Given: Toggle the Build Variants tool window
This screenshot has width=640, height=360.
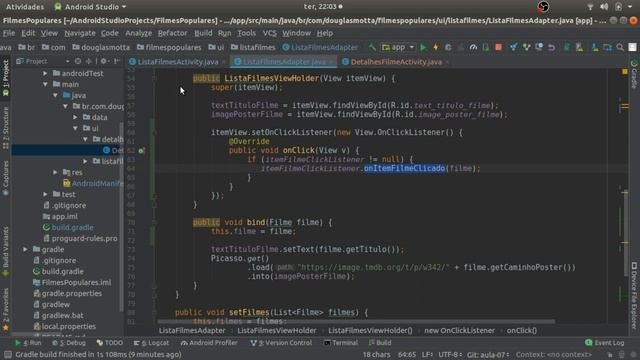Looking at the screenshot, I should 6,252.
